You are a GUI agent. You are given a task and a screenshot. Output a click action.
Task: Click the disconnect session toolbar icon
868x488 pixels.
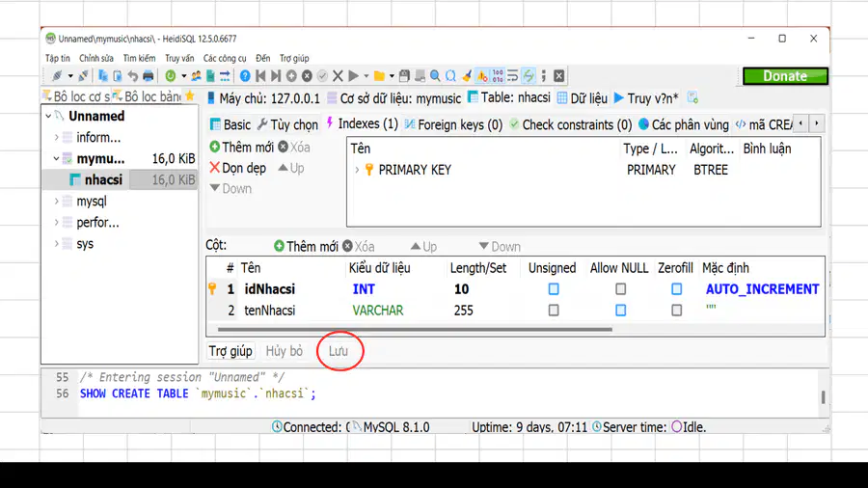83,76
